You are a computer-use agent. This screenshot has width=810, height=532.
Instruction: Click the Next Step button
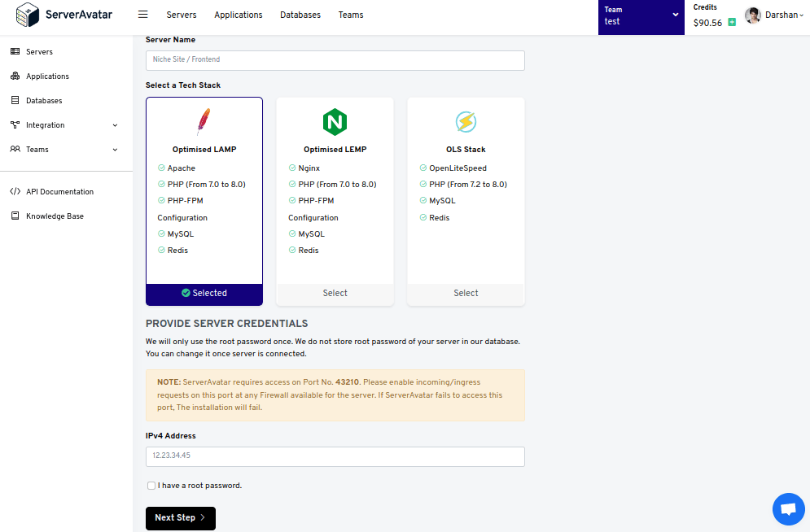(x=180, y=518)
